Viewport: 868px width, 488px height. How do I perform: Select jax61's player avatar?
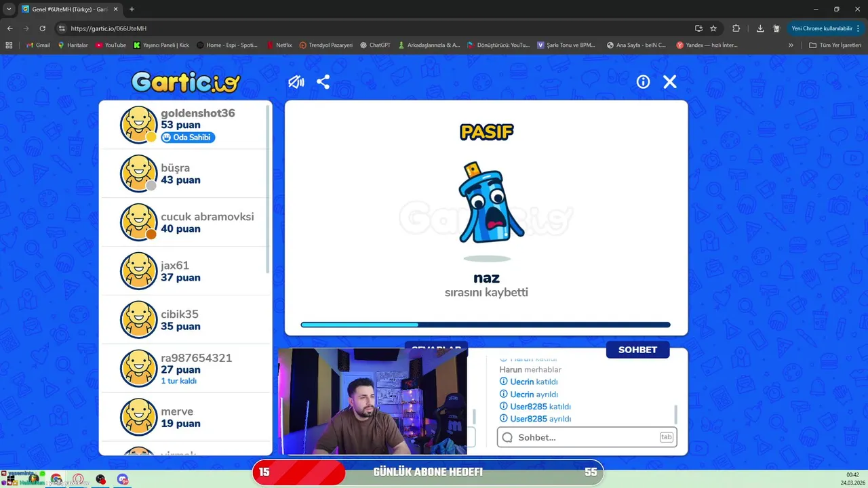138,271
